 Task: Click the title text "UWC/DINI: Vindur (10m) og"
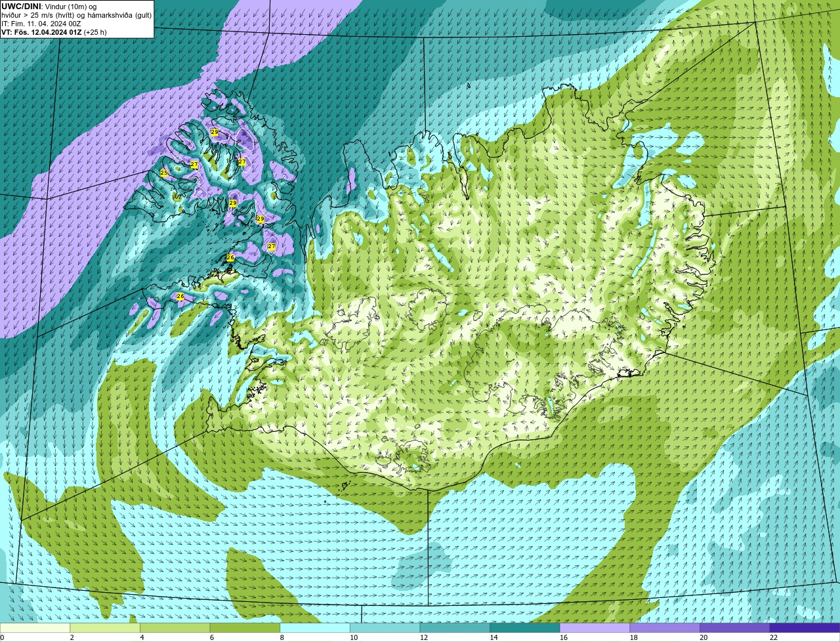49,6
